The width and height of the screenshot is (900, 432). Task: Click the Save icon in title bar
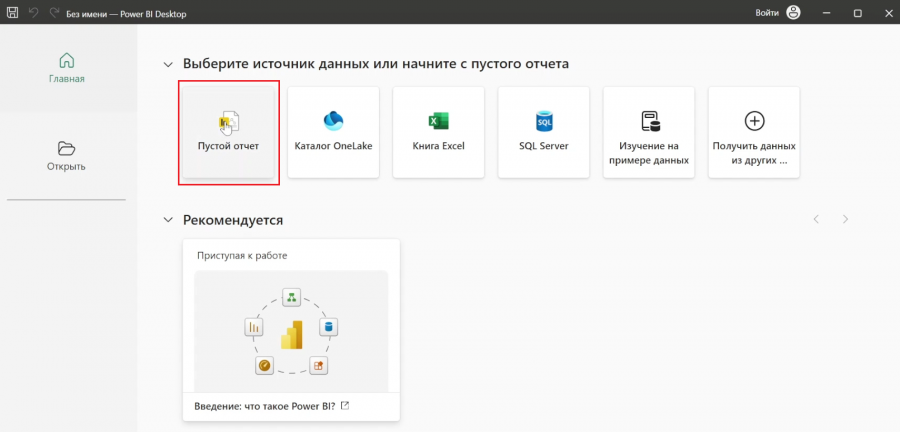(x=12, y=13)
